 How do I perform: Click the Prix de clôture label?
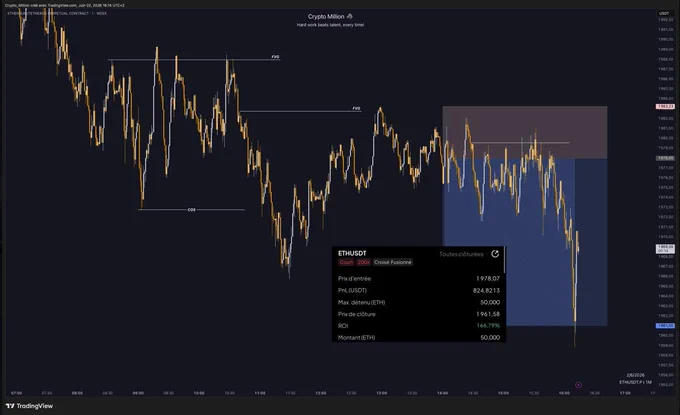click(356, 314)
